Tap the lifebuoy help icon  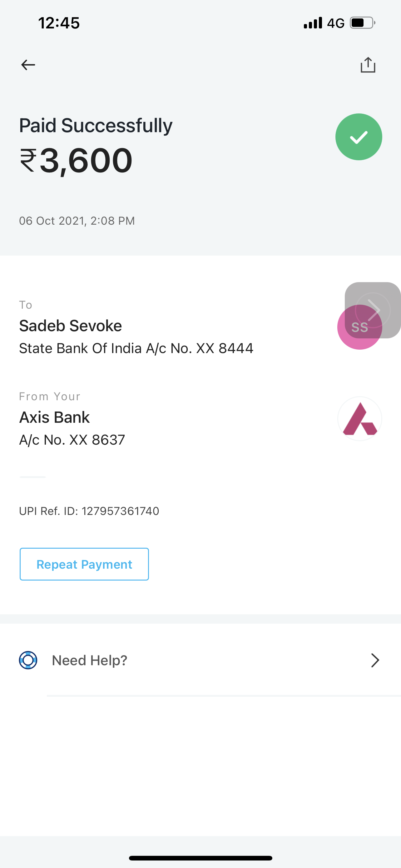pos(28,660)
